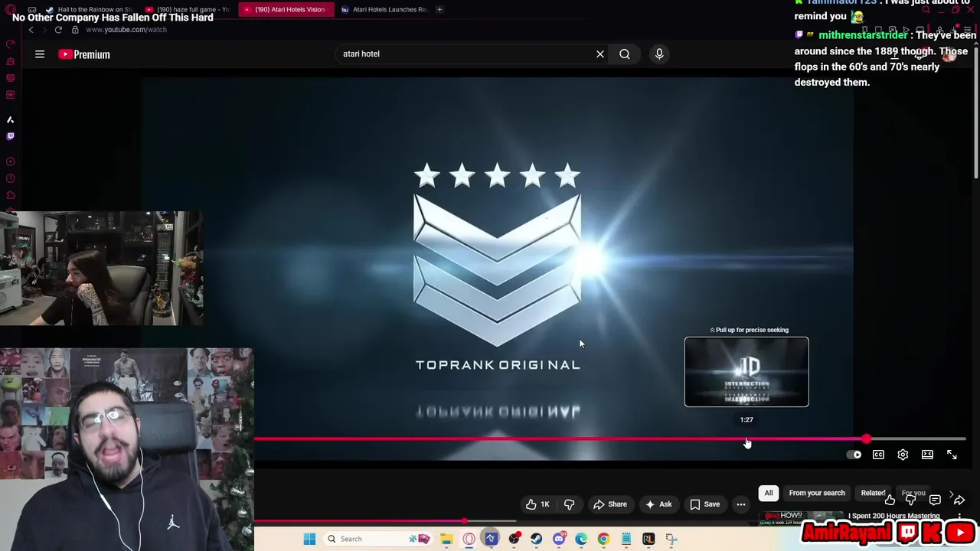Select '(190) Atari Hotels Vision' tab
The width and height of the screenshot is (980, 551).
287,10
